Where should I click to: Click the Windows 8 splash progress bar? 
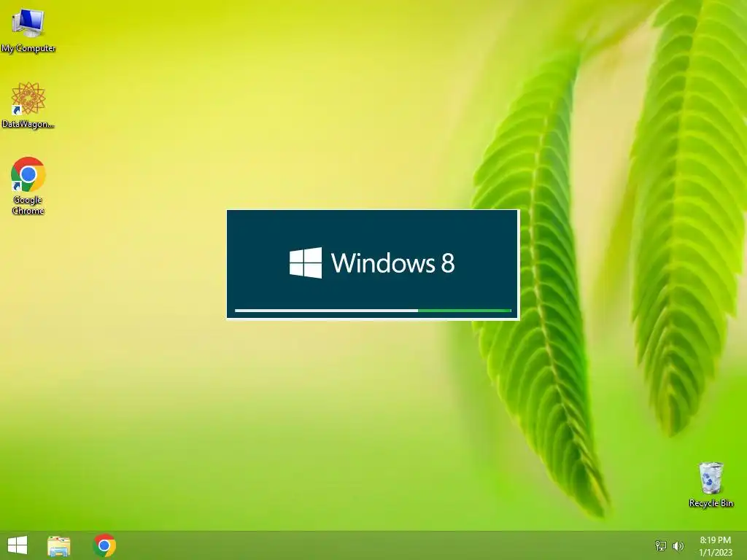click(x=373, y=311)
